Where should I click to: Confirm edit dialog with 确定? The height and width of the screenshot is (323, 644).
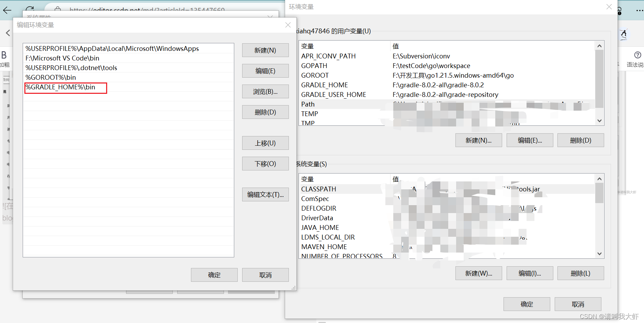click(x=214, y=275)
